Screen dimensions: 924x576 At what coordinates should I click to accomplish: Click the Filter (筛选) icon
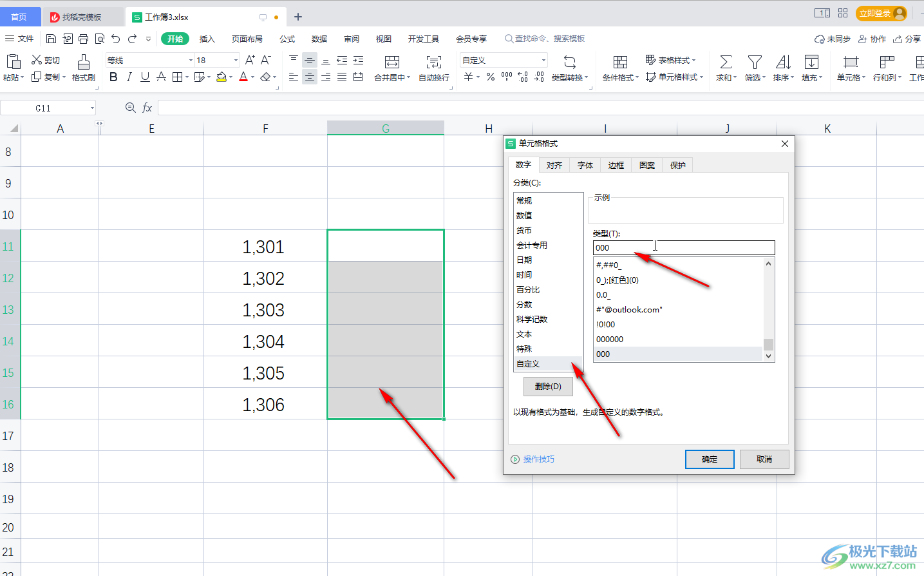point(755,62)
